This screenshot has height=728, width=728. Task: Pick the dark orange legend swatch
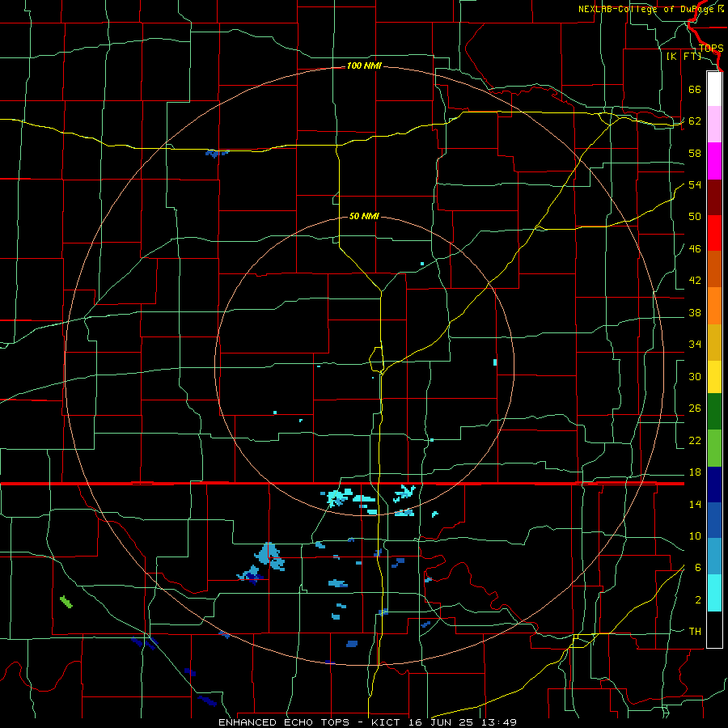click(x=714, y=269)
